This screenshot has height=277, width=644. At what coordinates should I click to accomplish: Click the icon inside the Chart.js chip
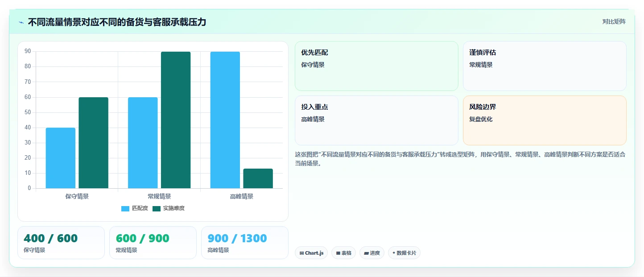[x=302, y=253]
